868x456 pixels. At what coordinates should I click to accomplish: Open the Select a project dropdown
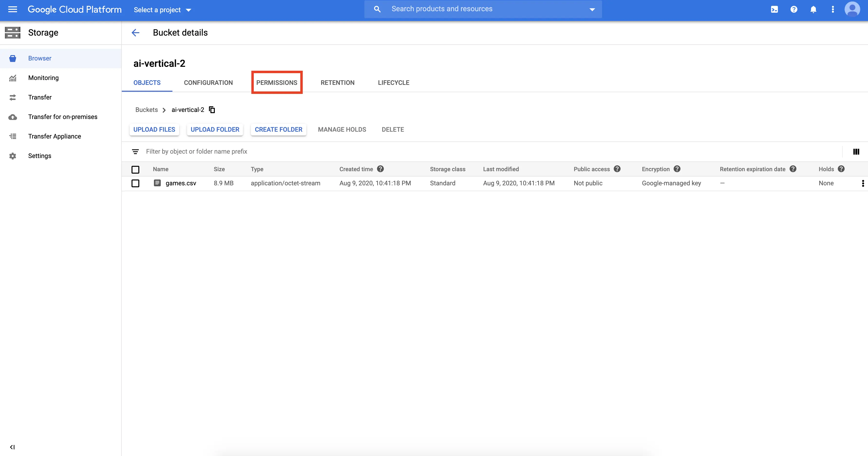coord(162,10)
